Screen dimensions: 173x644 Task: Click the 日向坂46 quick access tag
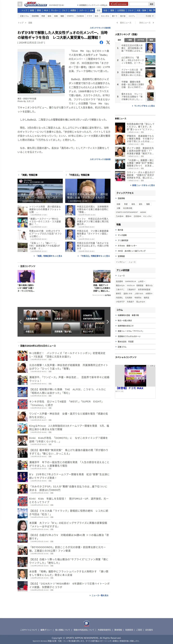coord(137,216)
